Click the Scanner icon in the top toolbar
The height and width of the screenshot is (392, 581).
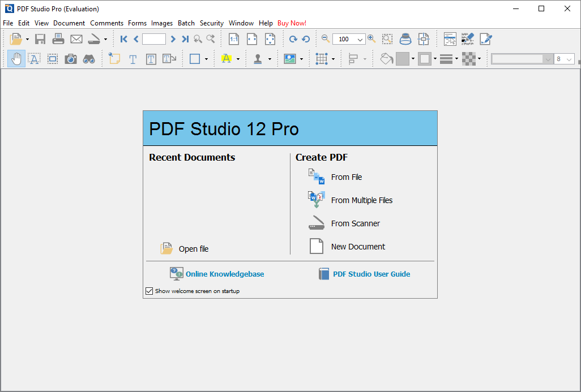tap(94, 39)
